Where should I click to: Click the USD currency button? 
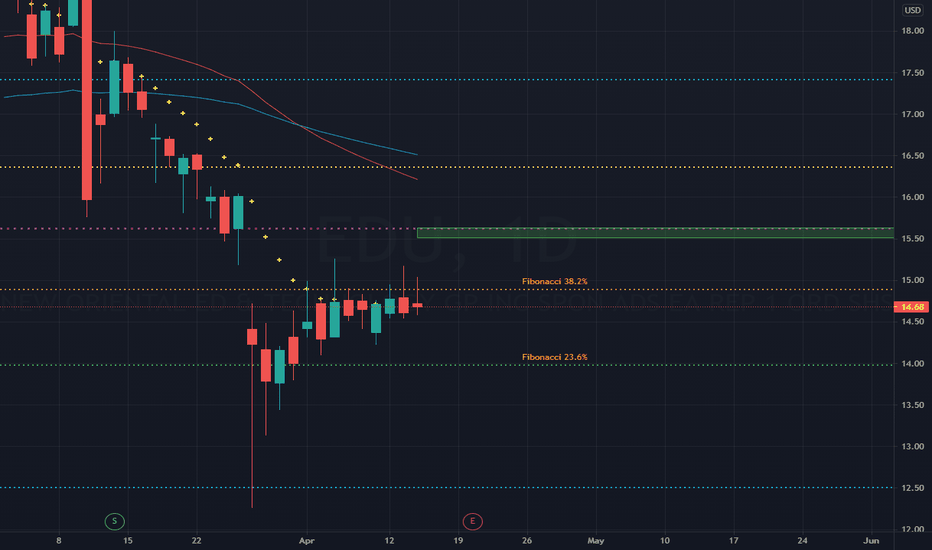(x=912, y=10)
